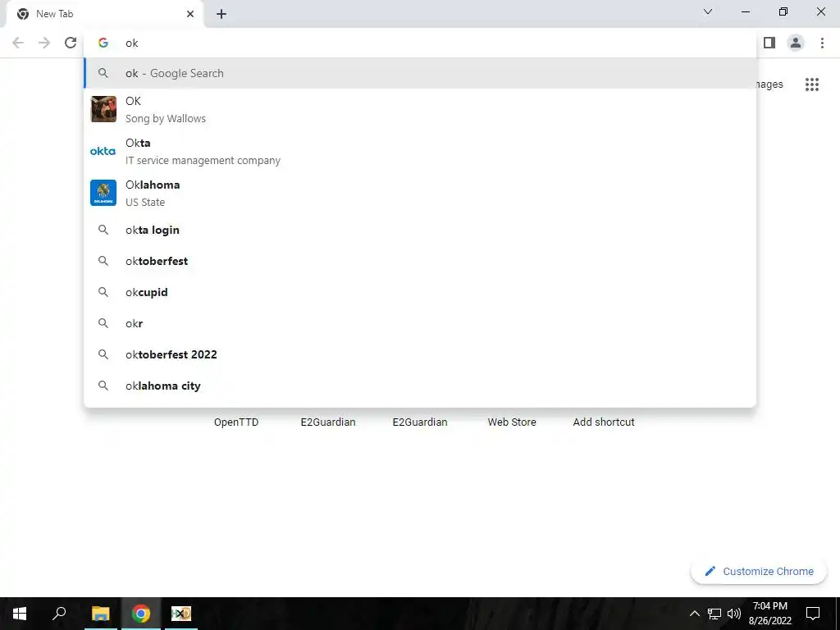840x630 pixels.
Task: Open the Windows Start menu
Action: (20, 614)
